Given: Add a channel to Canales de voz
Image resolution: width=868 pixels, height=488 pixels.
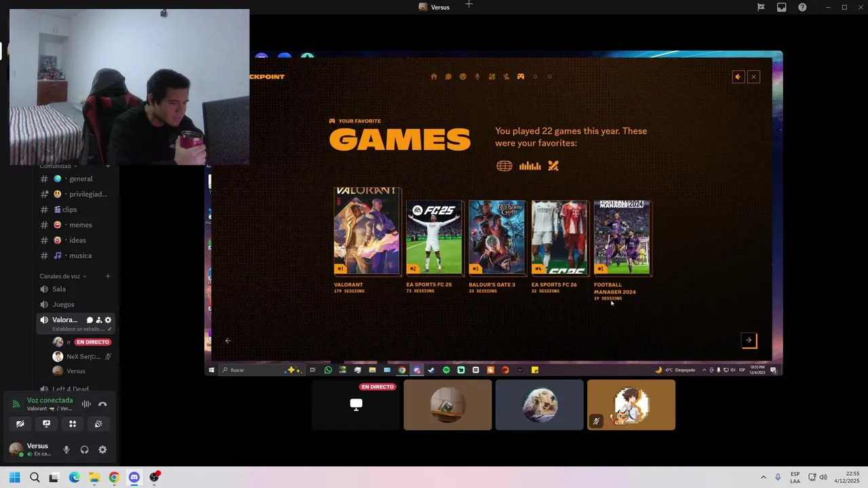Looking at the screenshot, I should pos(108,277).
